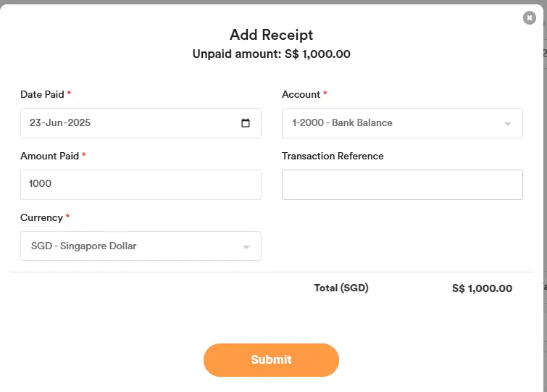This screenshot has height=392, width=547.
Task: Click the Unpaid amount text
Action: (271, 54)
